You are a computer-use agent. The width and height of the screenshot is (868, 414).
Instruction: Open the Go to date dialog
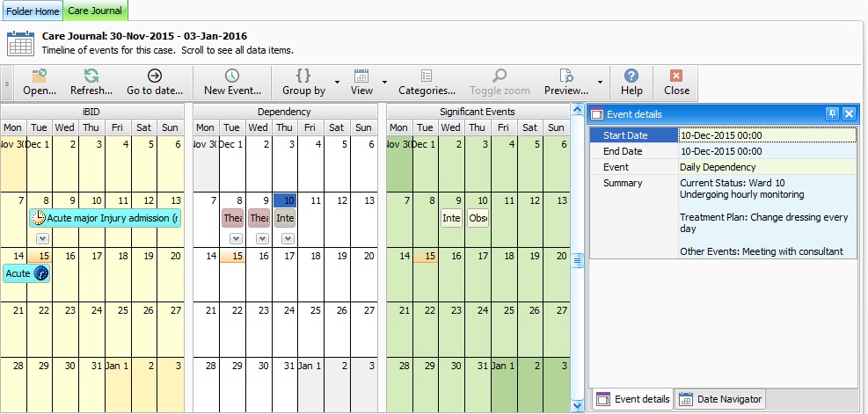pos(155,83)
